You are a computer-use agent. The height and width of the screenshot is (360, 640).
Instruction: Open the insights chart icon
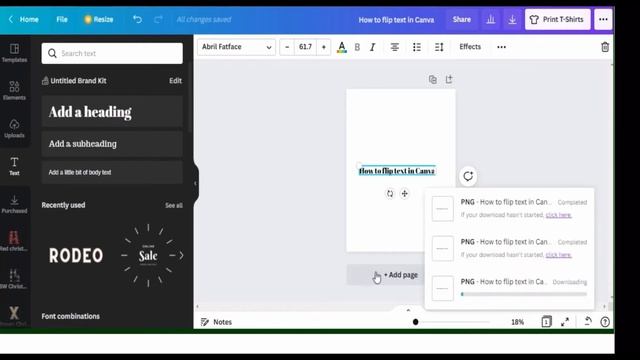tap(491, 19)
